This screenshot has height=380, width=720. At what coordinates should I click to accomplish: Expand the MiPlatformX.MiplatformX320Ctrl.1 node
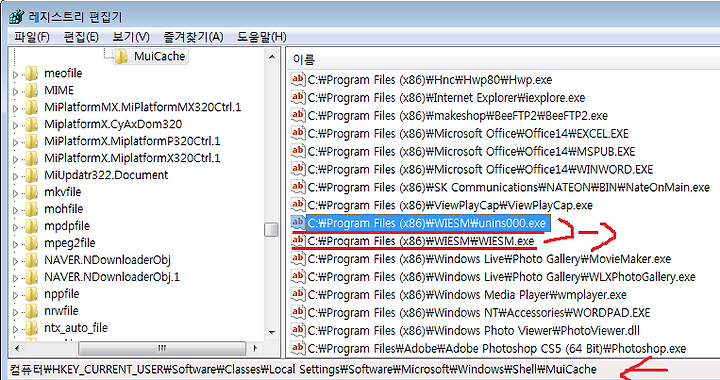[x=15, y=159]
